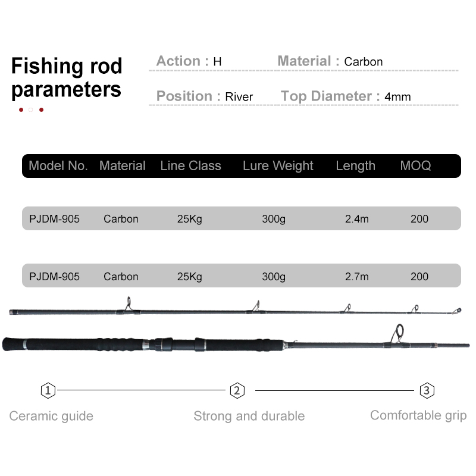
Task: Click the tip guide of the upper rod section
Action: pos(457,311)
